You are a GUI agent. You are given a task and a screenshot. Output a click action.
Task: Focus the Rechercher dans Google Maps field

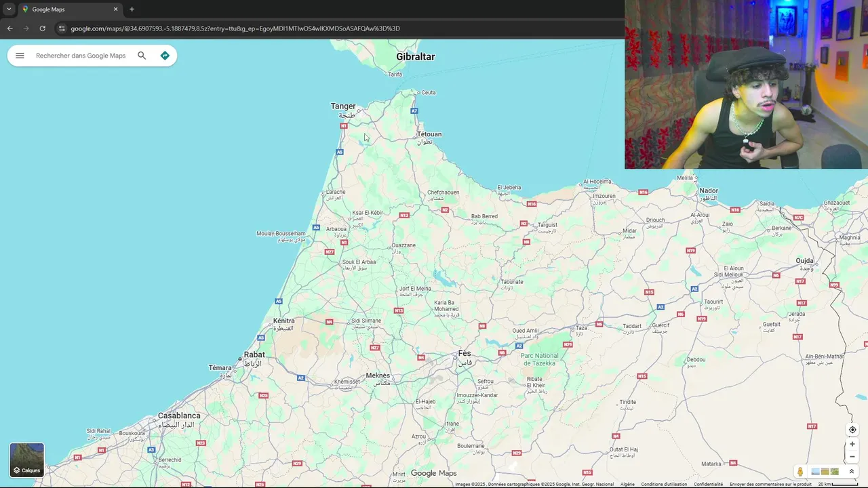pyautogui.click(x=81, y=56)
